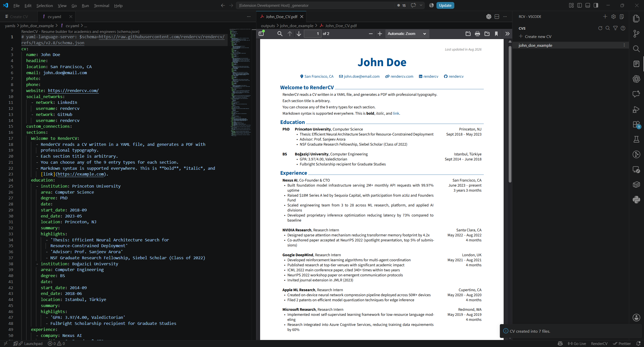Open the Run menu
The height and width of the screenshot is (347, 644).
point(85,6)
